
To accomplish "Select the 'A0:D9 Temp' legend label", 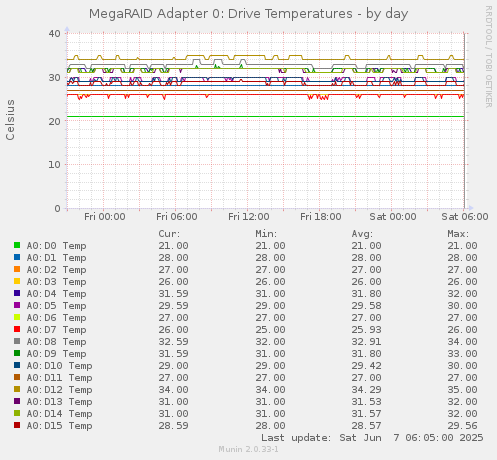I will pos(56,354).
